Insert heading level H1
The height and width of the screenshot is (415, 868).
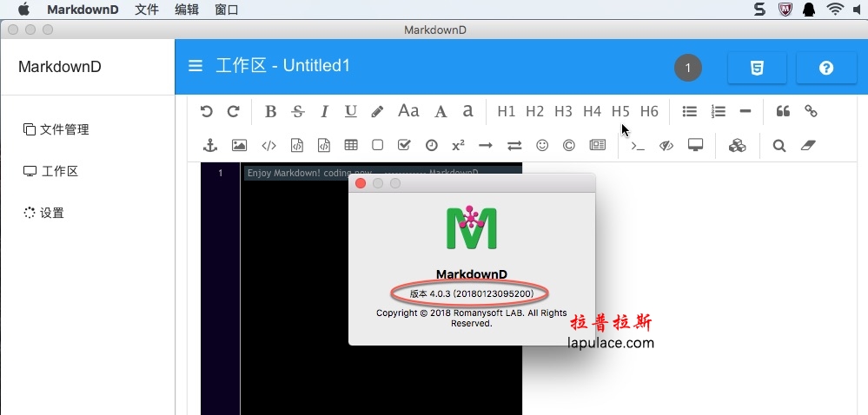[x=506, y=111]
